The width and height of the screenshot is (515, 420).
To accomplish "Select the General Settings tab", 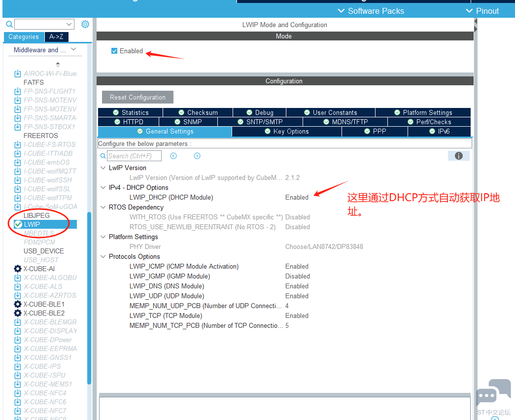I will pyautogui.click(x=165, y=132).
